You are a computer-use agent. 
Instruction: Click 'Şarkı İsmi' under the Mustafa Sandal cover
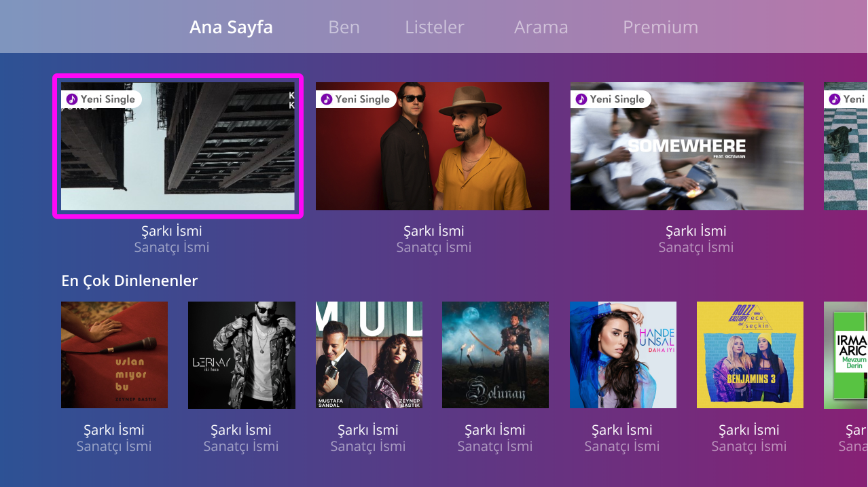coord(368,430)
